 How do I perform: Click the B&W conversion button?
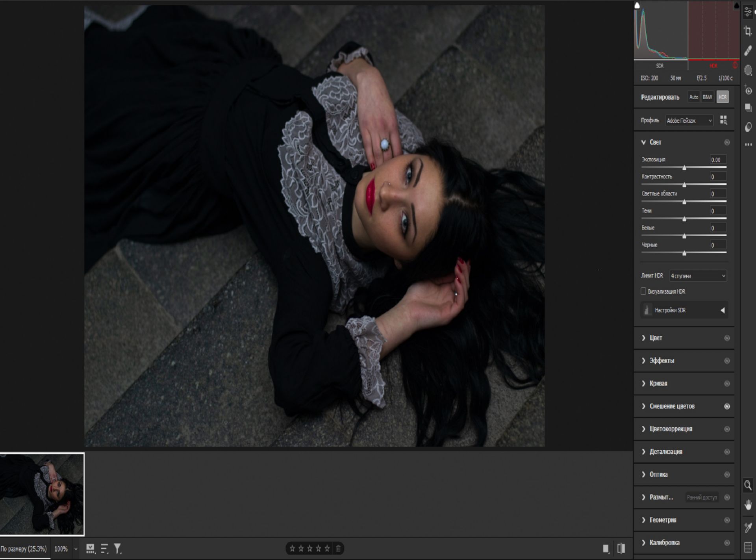pos(707,97)
